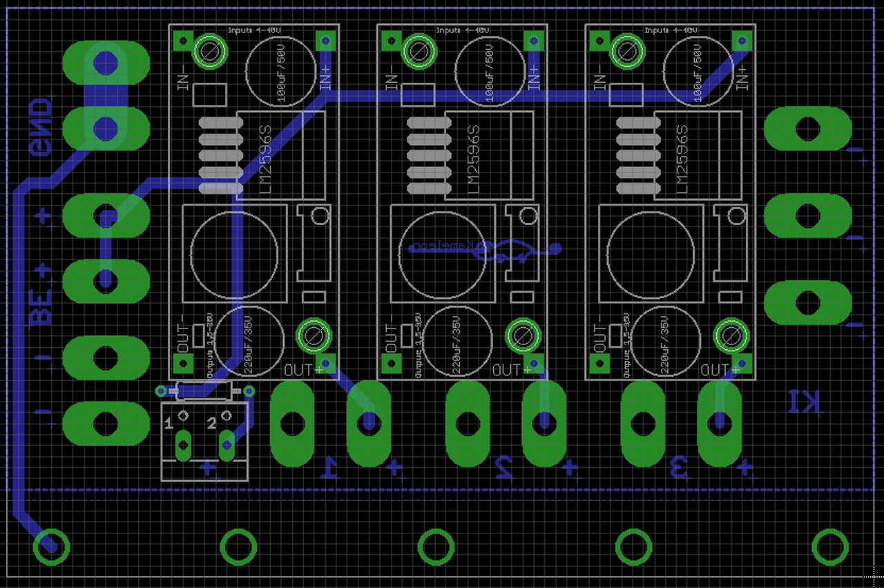Click the OUT+ label on the rightmost module
This screenshot has height=588, width=884.
point(720,371)
